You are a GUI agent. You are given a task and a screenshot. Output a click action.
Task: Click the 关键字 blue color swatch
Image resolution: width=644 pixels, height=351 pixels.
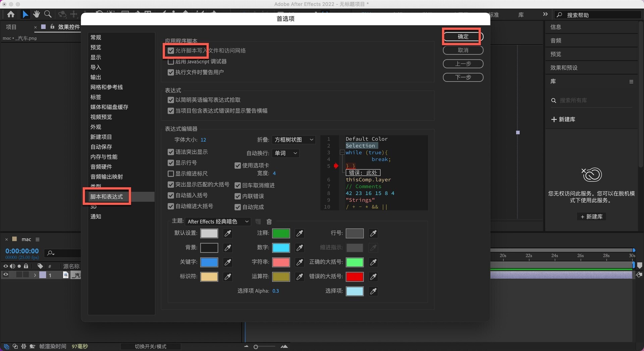tap(209, 262)
